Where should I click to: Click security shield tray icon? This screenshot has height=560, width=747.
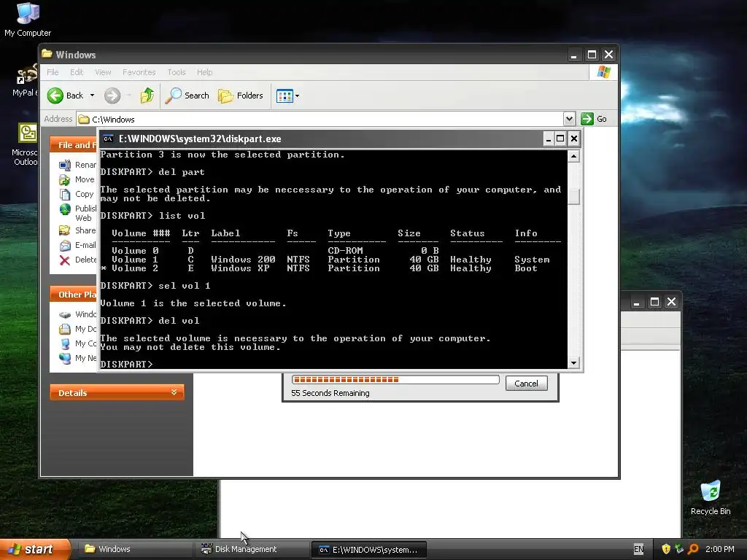tap(666, 549)
